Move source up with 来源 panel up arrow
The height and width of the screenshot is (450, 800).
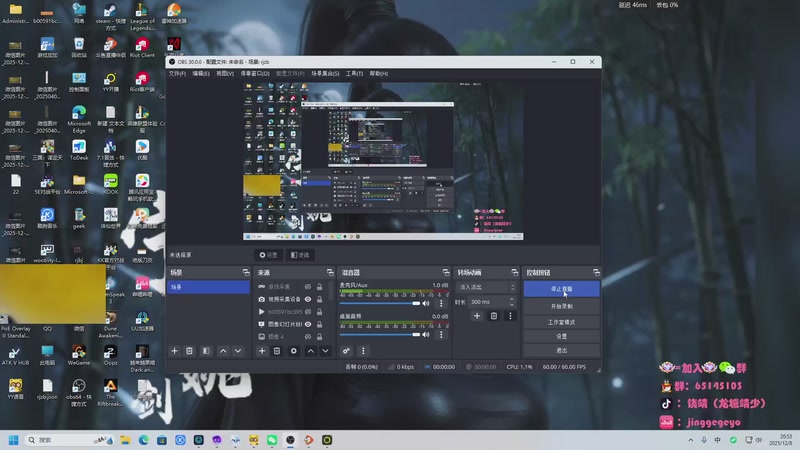tap(310, 351)
